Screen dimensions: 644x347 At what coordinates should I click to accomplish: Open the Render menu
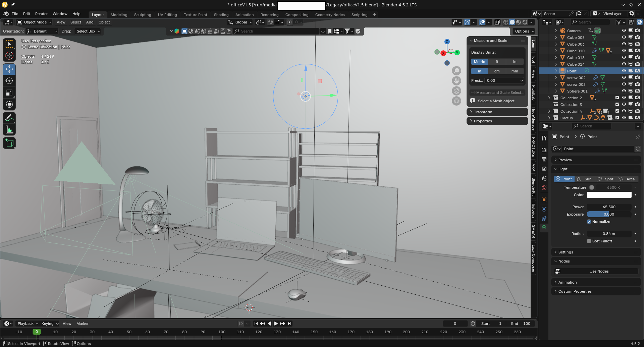41,14
